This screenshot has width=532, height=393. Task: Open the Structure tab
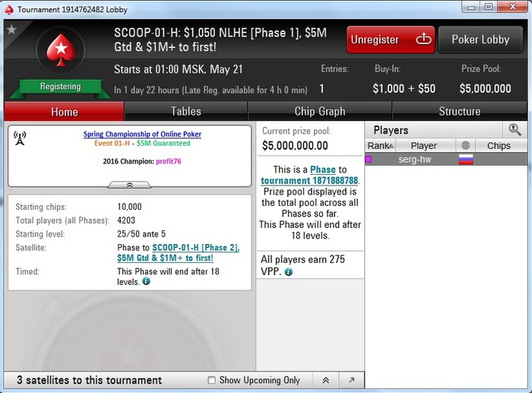(x=460, y=111)
